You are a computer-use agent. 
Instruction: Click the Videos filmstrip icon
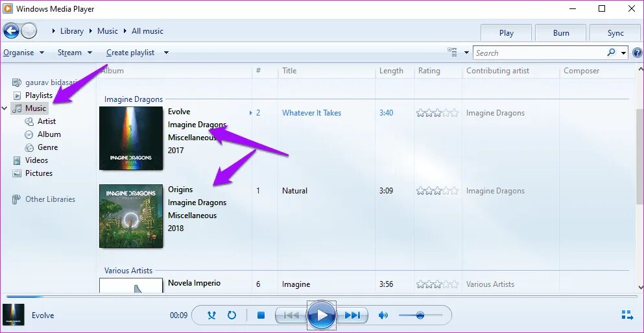pyautogui.click(x=17, y=160)
